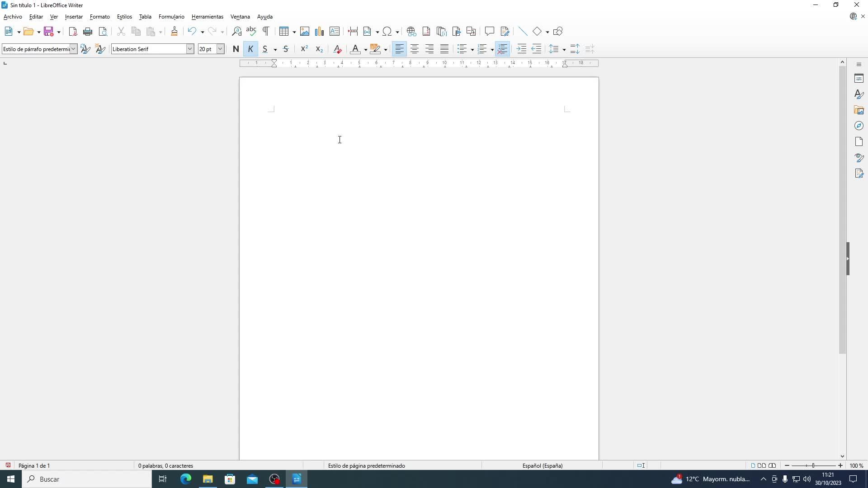Open the Gallery sidebar panel
Image resolution: width=868 pixels, height=488 pixels.
[859, 110]
